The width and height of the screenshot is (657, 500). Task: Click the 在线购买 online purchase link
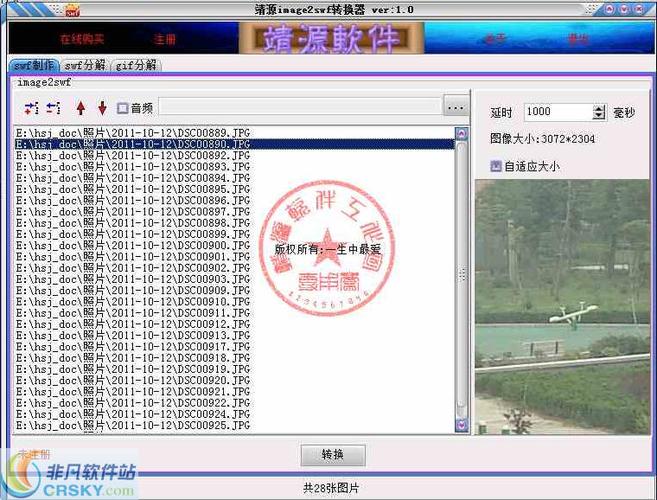click(82, 40)
